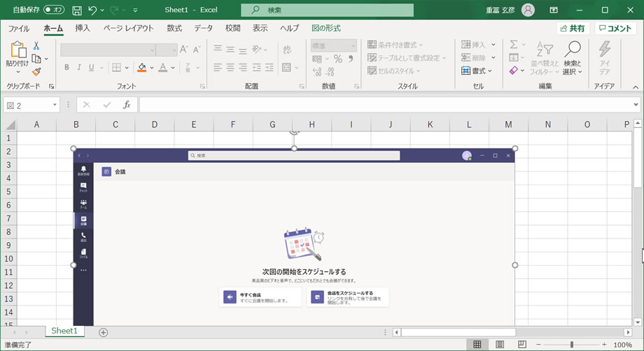The image size is (644, 351).
Task: Click the 100% zoom level
Action: (622, 345)
